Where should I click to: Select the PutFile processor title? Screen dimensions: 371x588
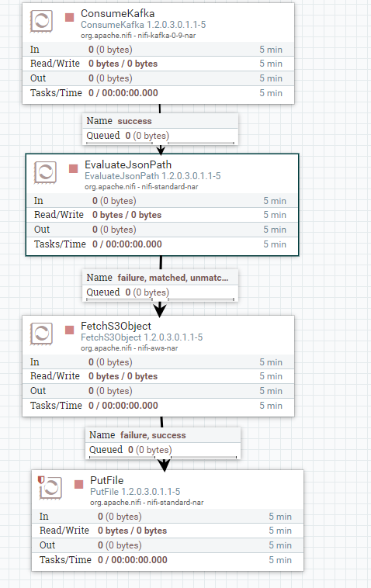coord(106,480)
